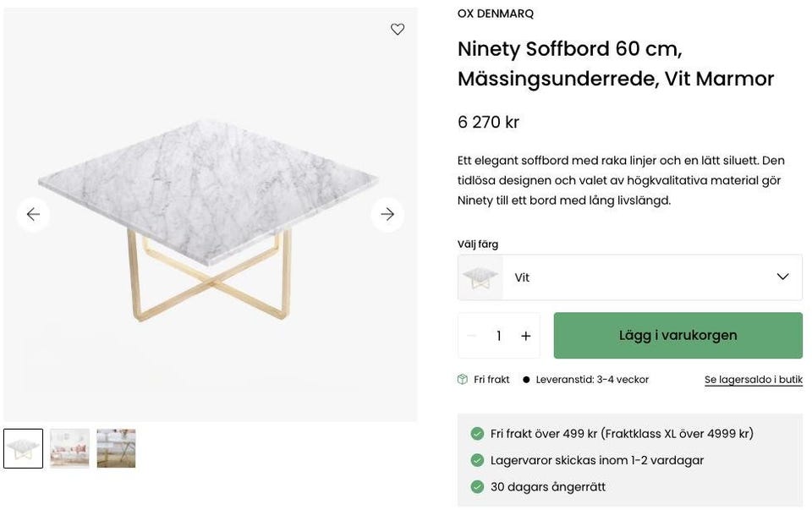The image size is (812, 510).
Task: Select the second thumbnail with living room scene
Action: point(69,448)
